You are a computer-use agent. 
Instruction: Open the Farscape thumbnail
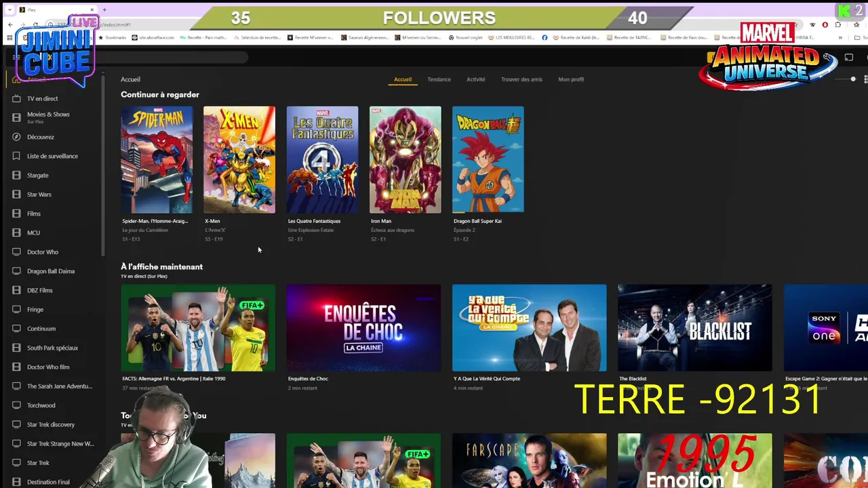click(530, 461)
